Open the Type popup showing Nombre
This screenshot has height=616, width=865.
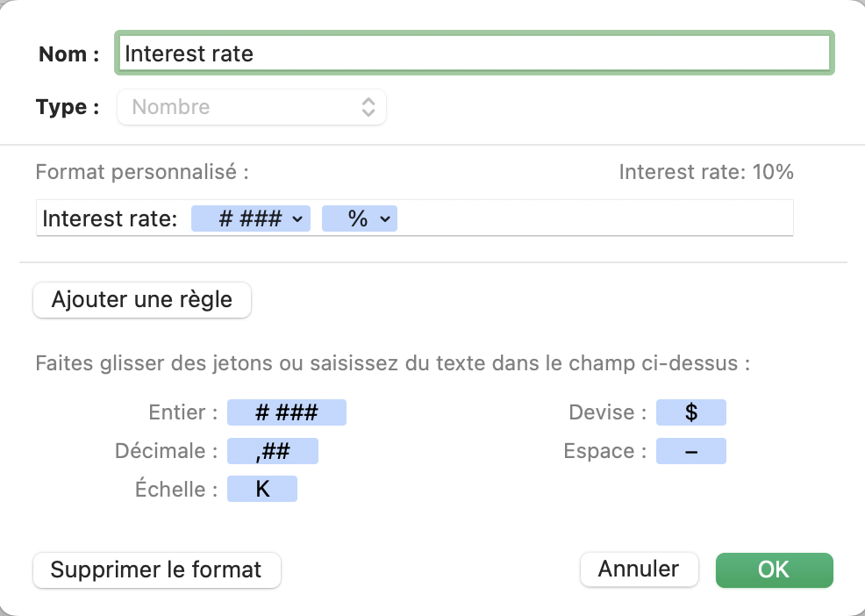[251, 108]
